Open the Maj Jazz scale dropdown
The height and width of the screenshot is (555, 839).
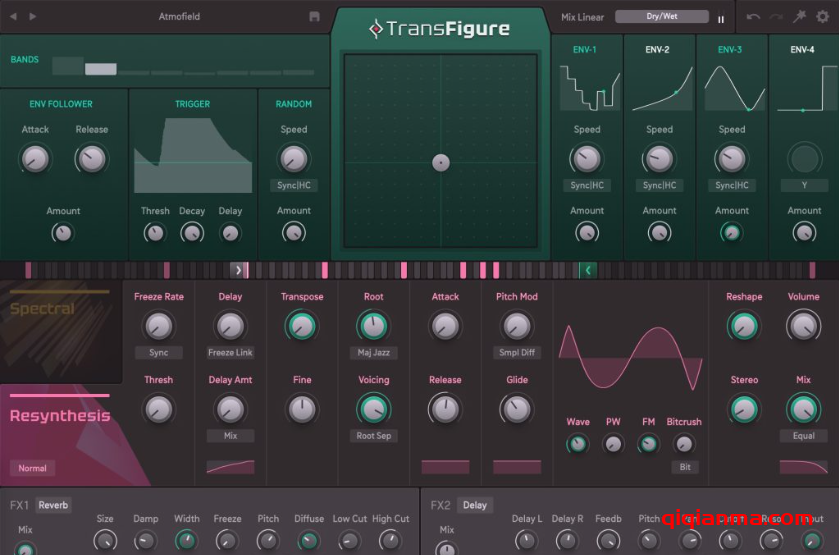373,353
